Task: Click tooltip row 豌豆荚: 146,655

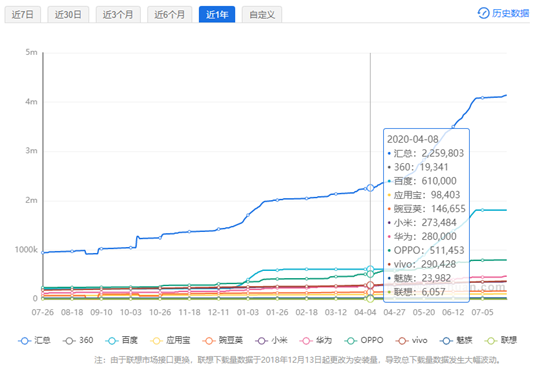Action: click(x=426, y=209)
